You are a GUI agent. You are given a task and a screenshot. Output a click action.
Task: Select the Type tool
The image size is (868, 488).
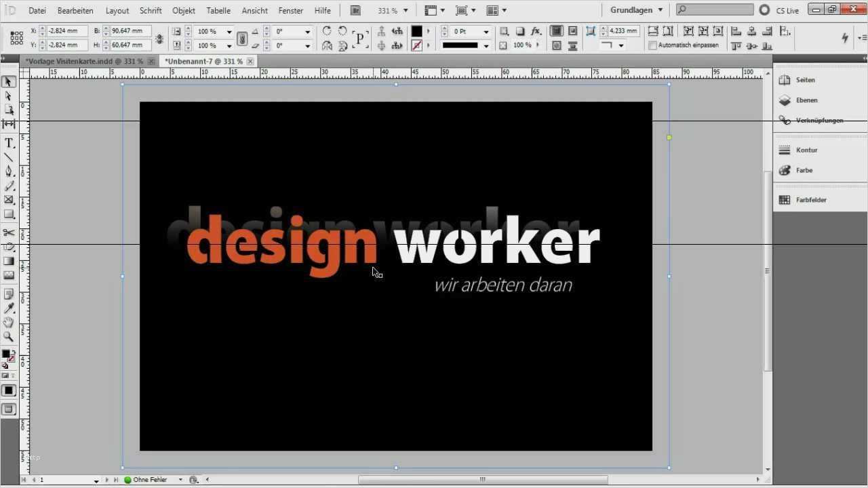pos(9,143)
